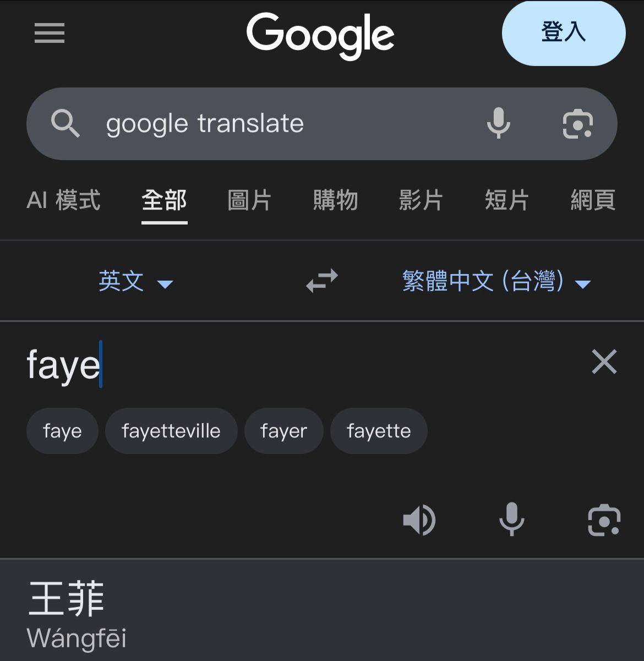The image size is (644, 661).
Task: Use translate microphone input
Action: point(511,519)
